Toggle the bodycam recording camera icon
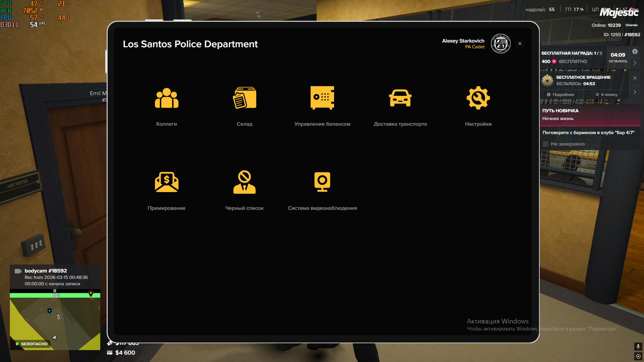The height and width of the screenshot is (362, 644). [x=18, y=271]
